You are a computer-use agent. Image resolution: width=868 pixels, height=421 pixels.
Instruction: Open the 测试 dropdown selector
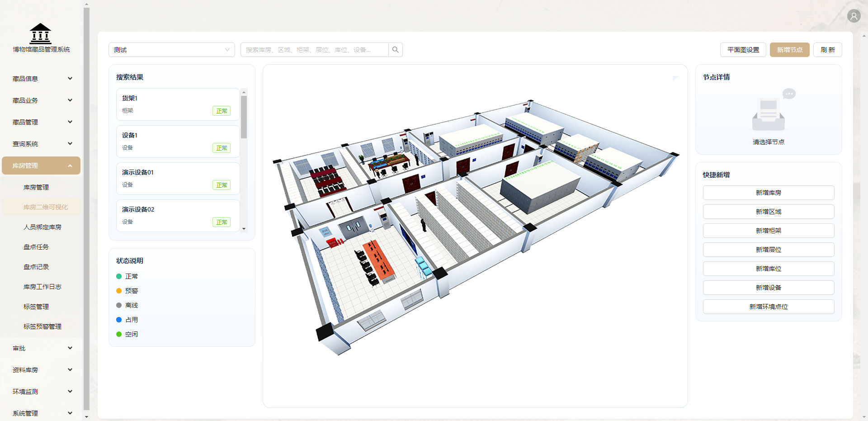(x=172, y=50)
